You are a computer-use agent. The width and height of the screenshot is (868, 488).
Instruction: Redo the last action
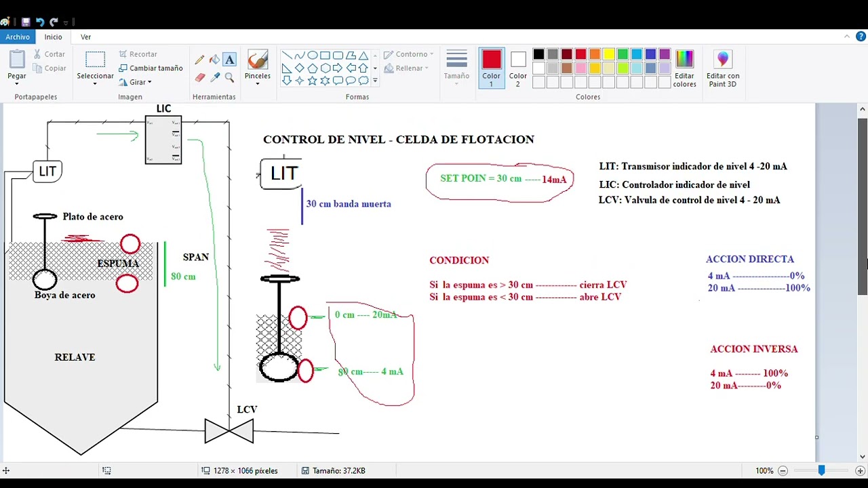pyautogui.click(x=54, y=22)
